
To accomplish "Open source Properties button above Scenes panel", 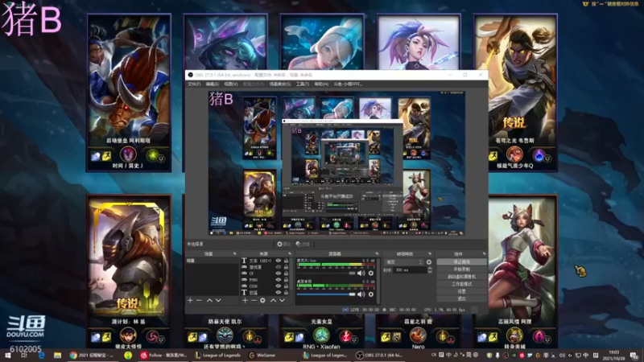I will (283, 244).
